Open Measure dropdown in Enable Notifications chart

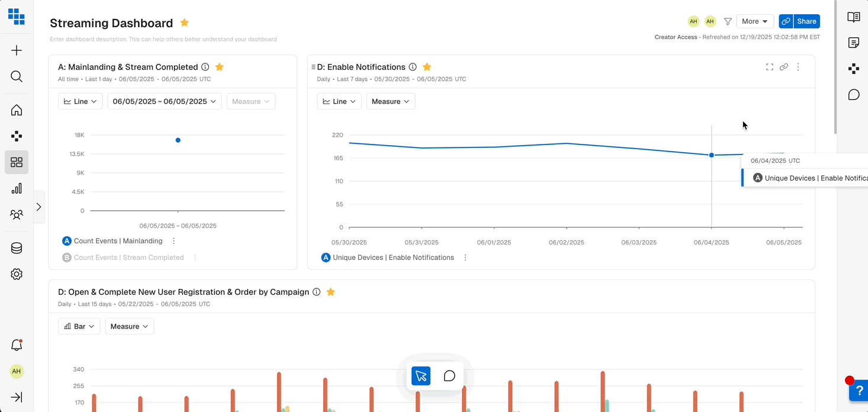click(x=391, y=101)
